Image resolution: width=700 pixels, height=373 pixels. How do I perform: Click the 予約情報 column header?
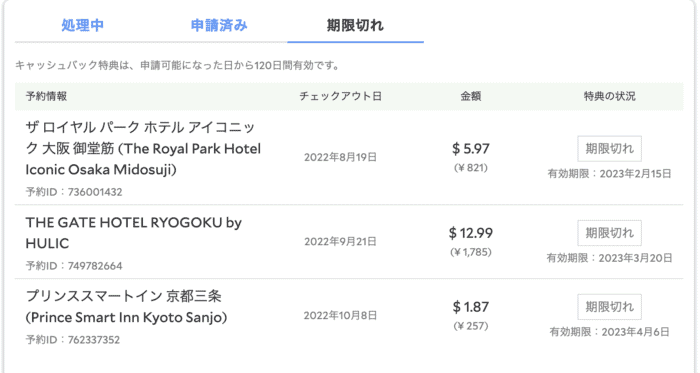tap(46, 96)
